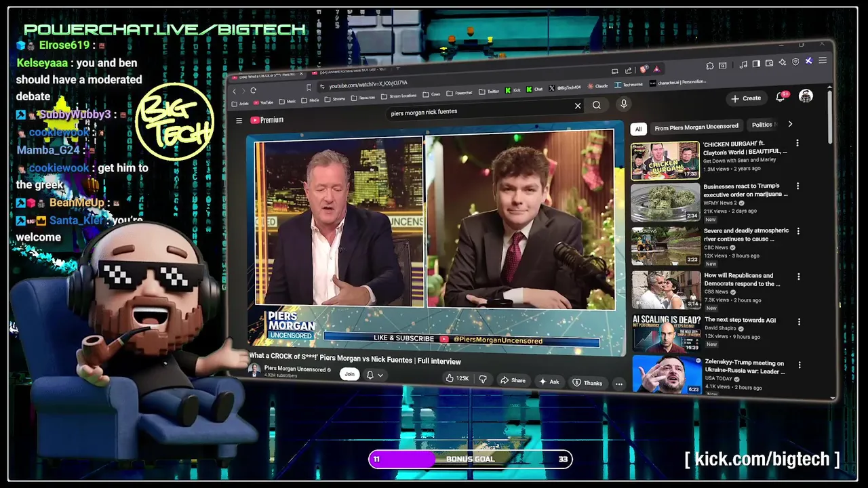Open the channel notification bell dropdown
The image size is (868, 488).
click(x=375, y=375)
